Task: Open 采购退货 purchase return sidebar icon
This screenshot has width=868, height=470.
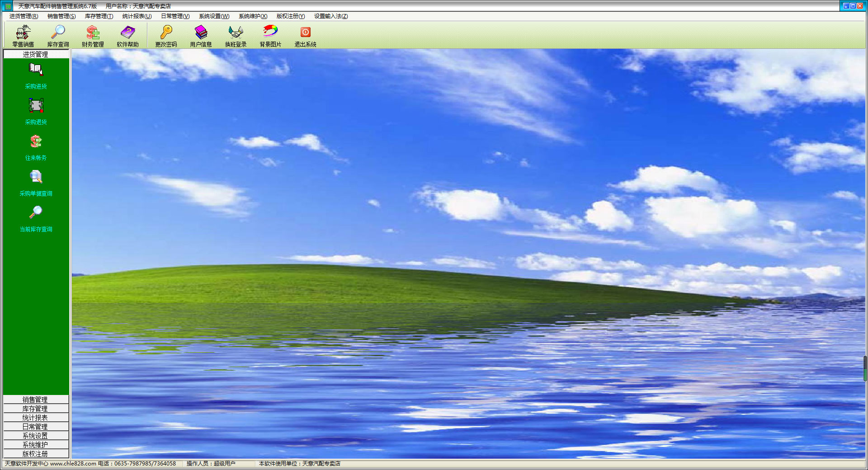Action: (36, 112)
